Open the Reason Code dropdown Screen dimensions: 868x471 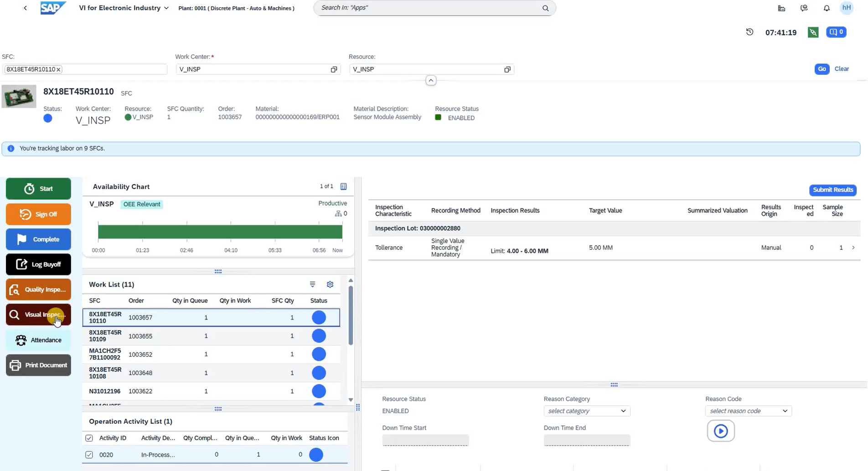(748, 411)
